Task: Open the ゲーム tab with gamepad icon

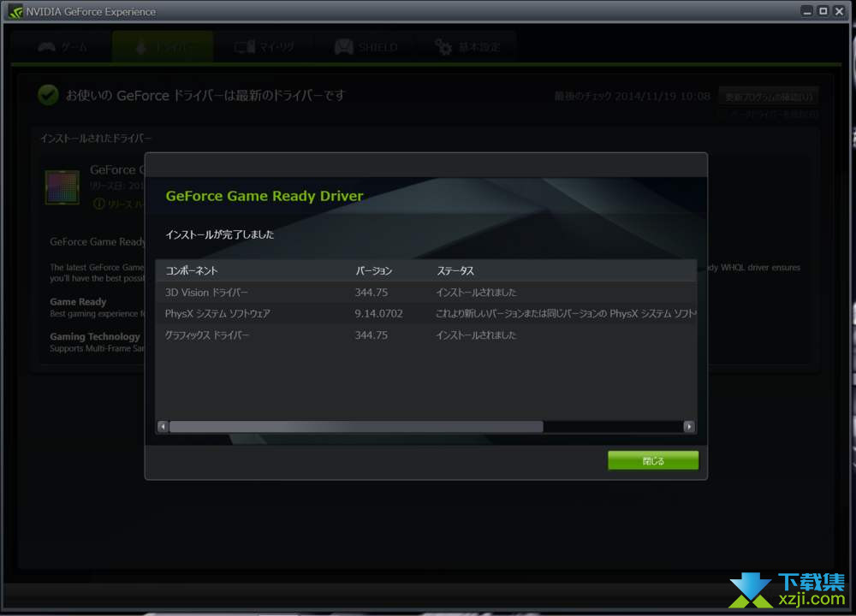Action: [62, 47]
